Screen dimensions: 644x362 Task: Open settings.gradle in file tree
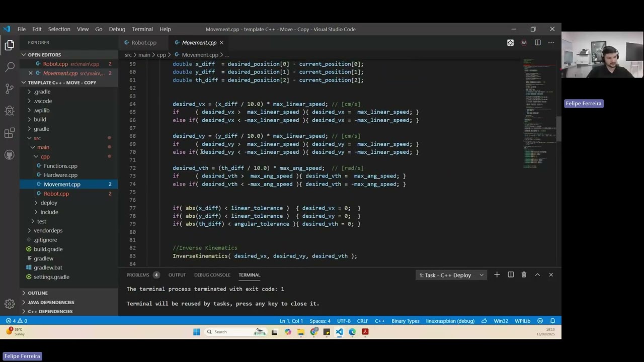51,277
